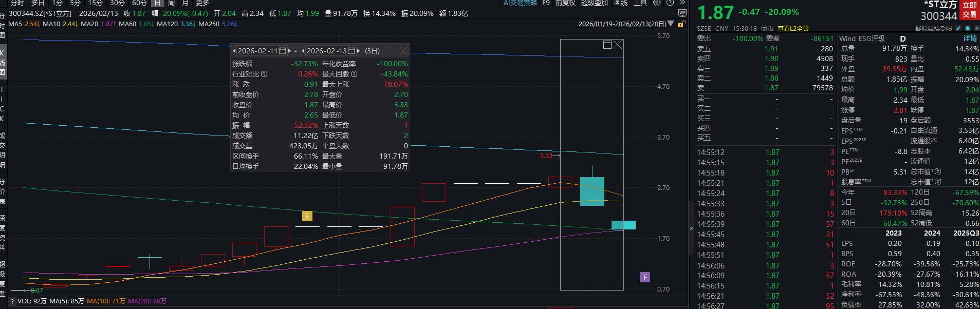The height and width of the screenshot is (309, 980).
Task: Click the yellow E event marker
Action: pos(307,216)
